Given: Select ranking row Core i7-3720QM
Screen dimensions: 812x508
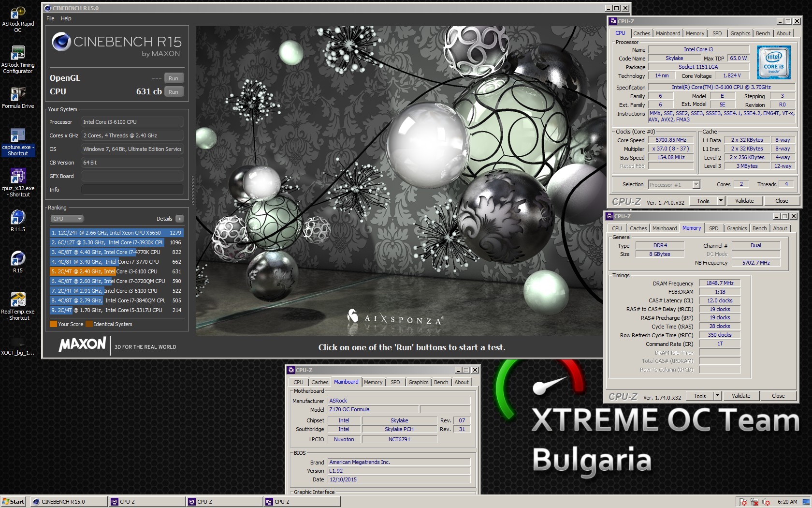Looking at the screenshot, I should (x=116, y=281).
